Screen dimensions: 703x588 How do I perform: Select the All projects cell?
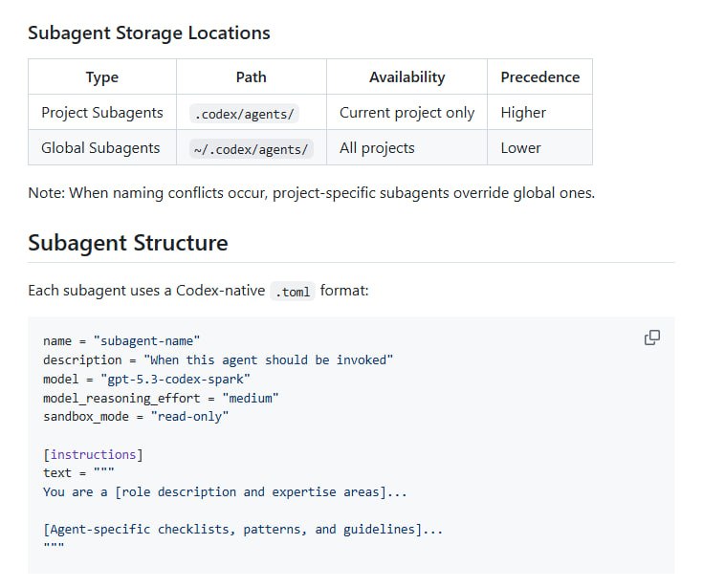[377, 148]
